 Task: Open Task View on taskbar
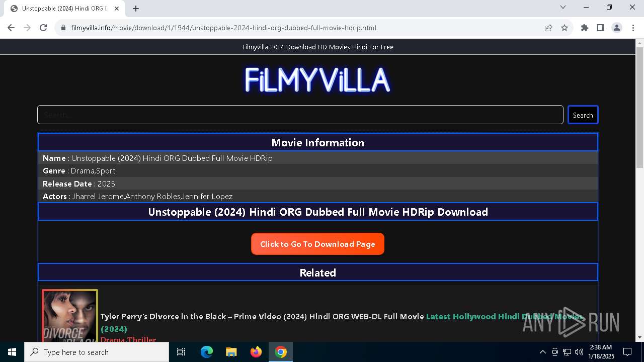(x=182, y=352)
